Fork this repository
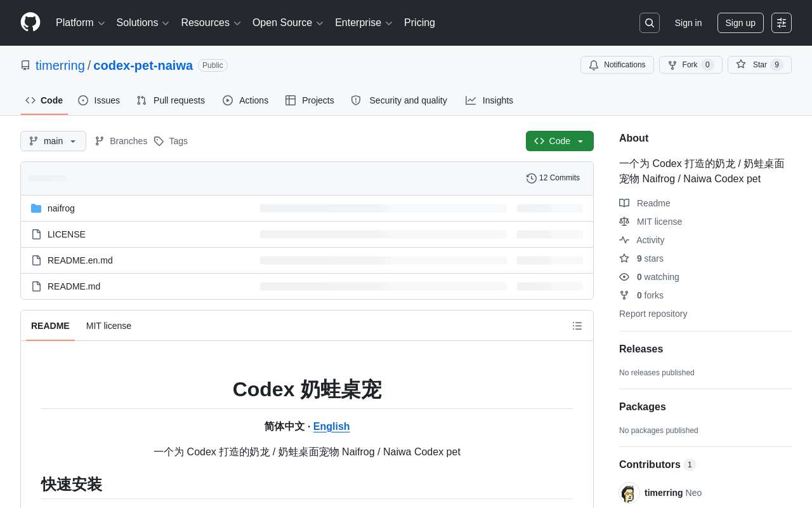The image size is (812, 508). [690, 65]
